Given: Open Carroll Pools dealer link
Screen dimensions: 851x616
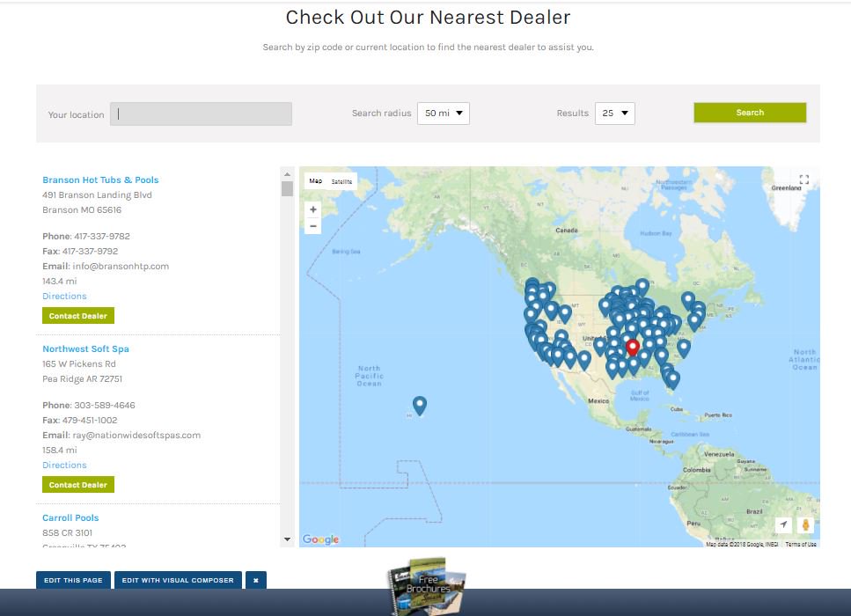Looking at the screenshot, I should point(70,517).
